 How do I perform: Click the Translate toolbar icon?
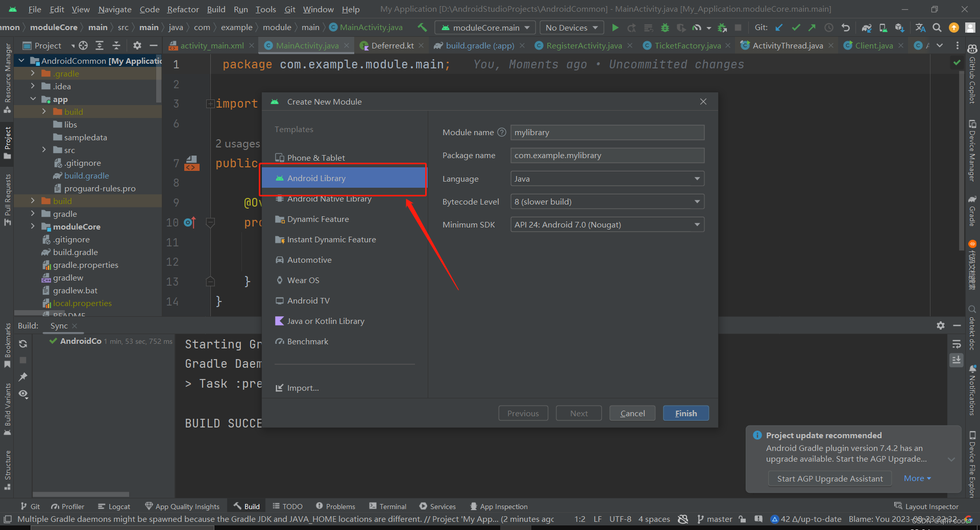coord(920,28)
